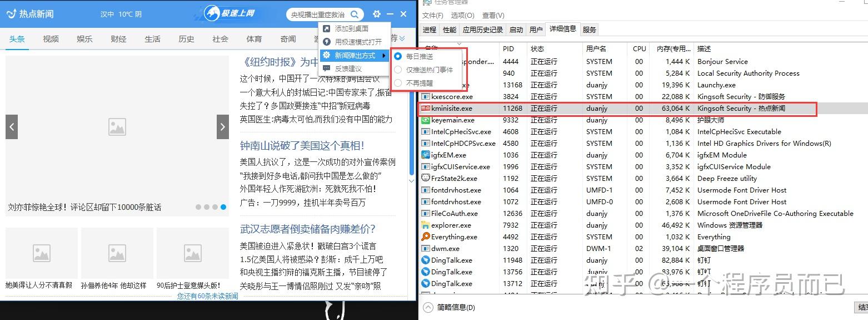Image resolution: width=868 pixels, height=320 pixels.
Task: Click the dwm.exe process icon
Action: (426, 248)
